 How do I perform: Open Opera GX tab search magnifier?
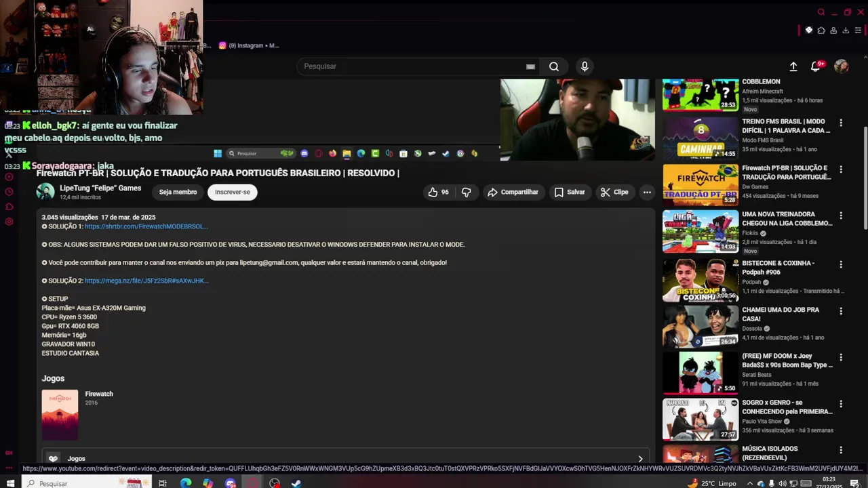coord(821,12)
